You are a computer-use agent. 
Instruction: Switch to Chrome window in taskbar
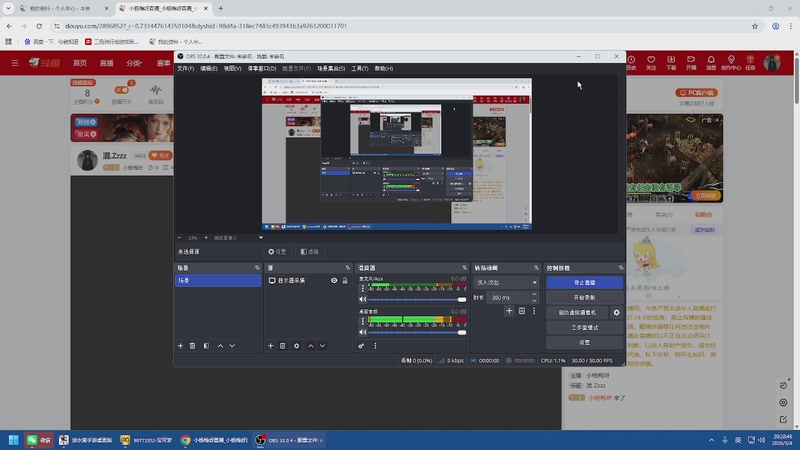[215, 440]
